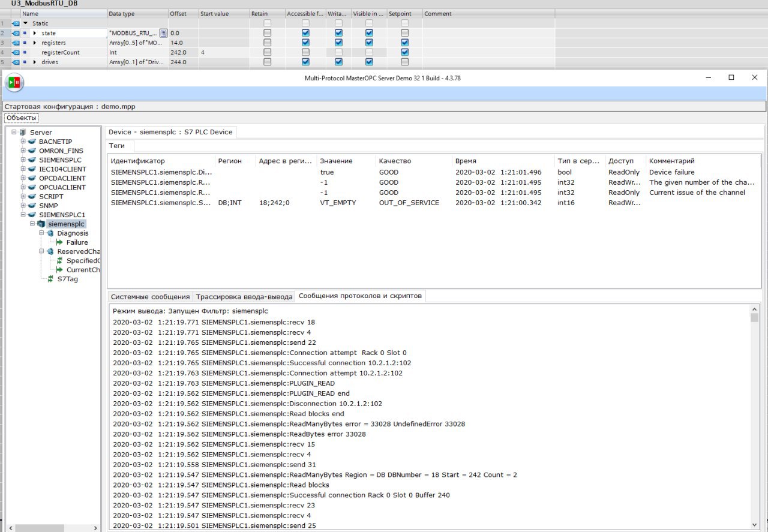Click the tag icon on Static row in DB editor
This screenshot has width=768, height=532.
[x=16, y=23]
